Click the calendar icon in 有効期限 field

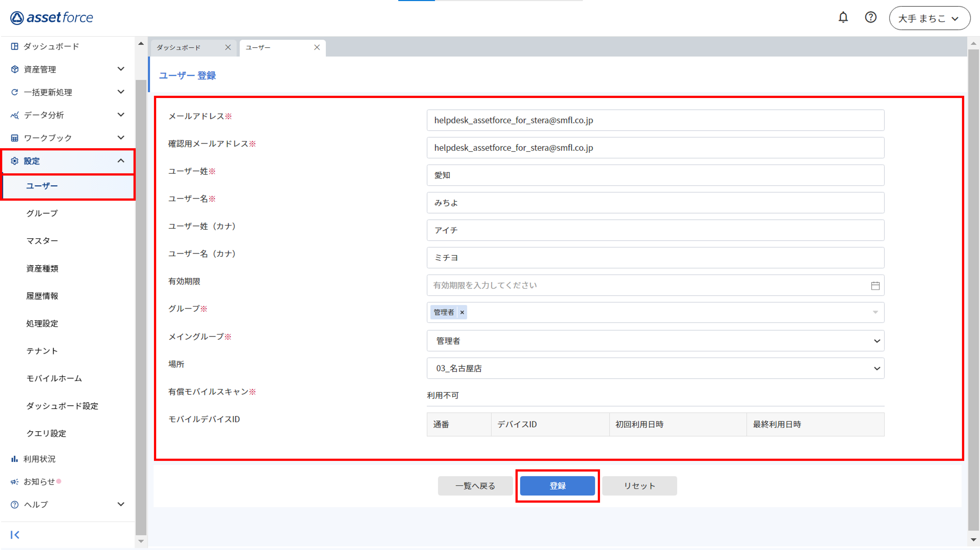[x=875, y=286]
